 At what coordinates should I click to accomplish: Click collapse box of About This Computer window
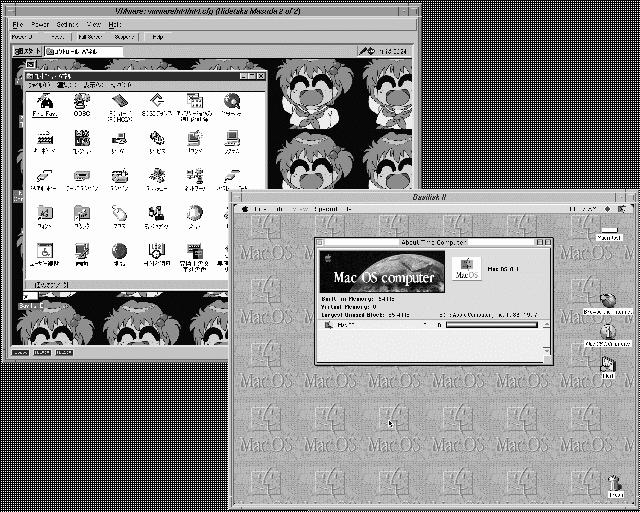pos(547,243)
